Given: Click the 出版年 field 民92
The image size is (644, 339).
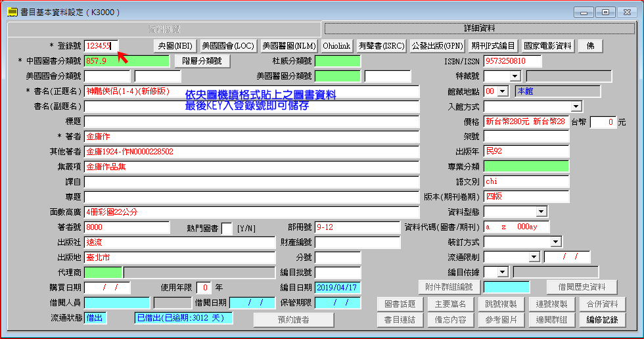Looking at the screenshot, I should [526, 152].
